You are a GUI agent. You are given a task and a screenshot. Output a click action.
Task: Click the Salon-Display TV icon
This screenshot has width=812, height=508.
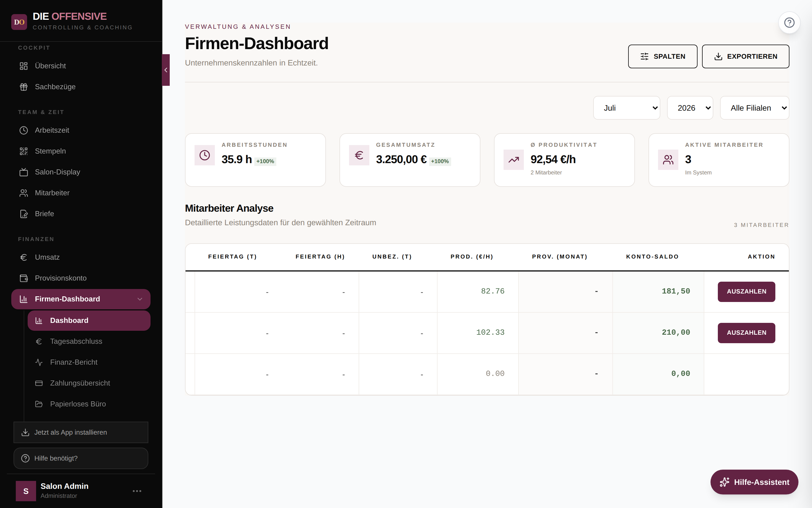click(x=23, y=172)
